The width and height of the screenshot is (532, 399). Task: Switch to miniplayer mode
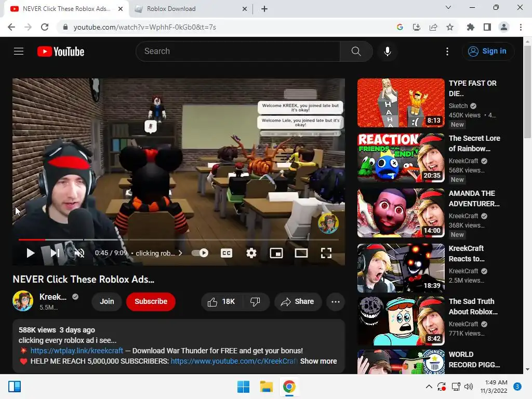coord(276,253)
